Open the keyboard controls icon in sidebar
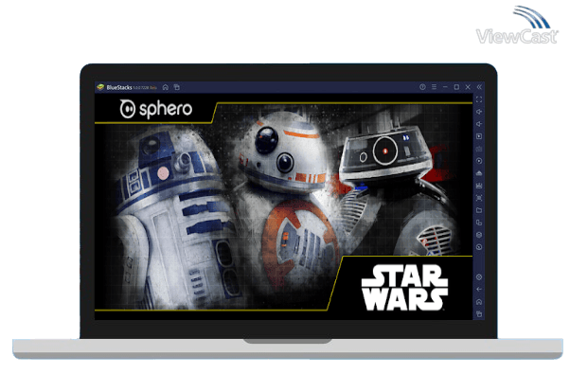Screen dimensions: 570x392 pos(479,149)
